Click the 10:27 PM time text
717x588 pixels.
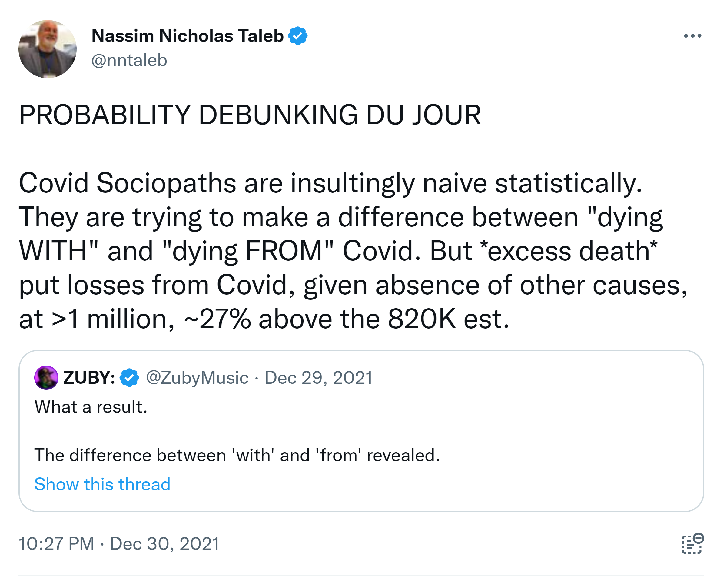[56, 544]
